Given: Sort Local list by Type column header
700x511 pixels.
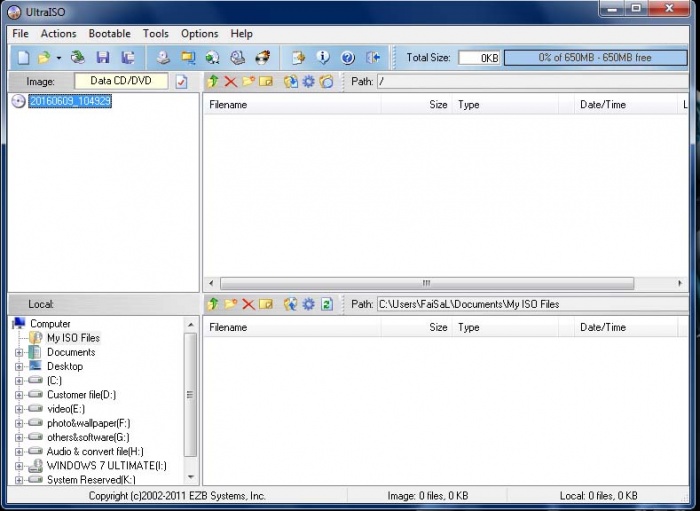Looking at the screenshot, I should (505, 328).
